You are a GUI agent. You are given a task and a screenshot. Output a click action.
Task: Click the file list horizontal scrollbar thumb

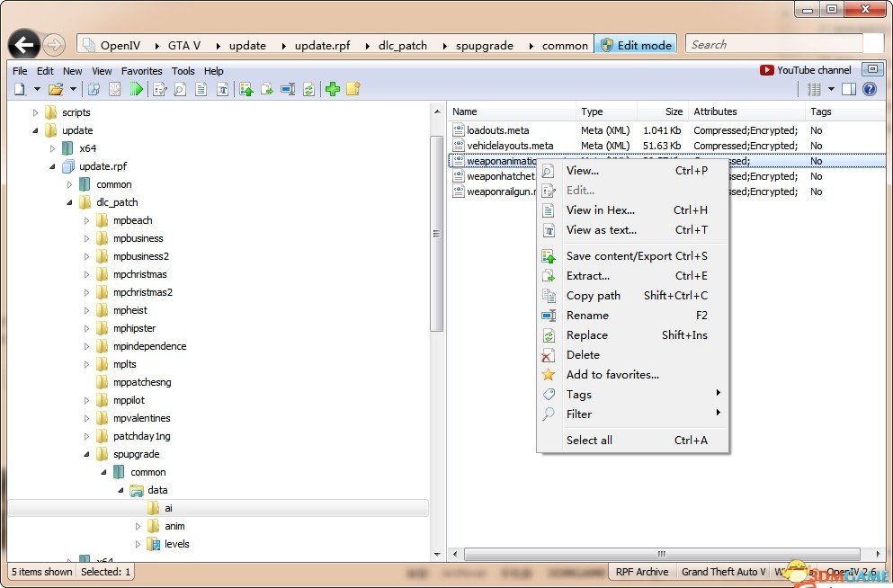662,554
